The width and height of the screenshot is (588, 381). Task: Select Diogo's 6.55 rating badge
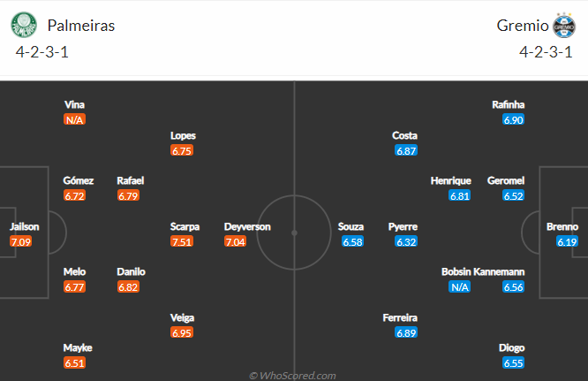pos(513,362)
